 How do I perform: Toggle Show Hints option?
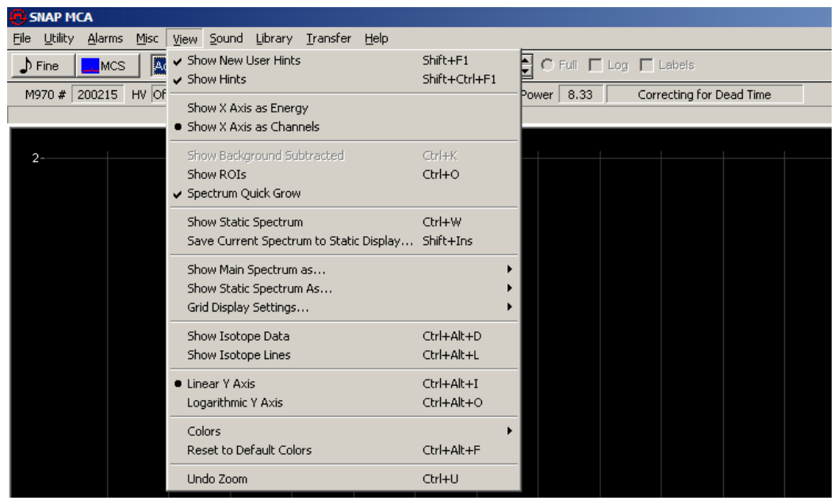pyautogui.click(x=343, y=79)
